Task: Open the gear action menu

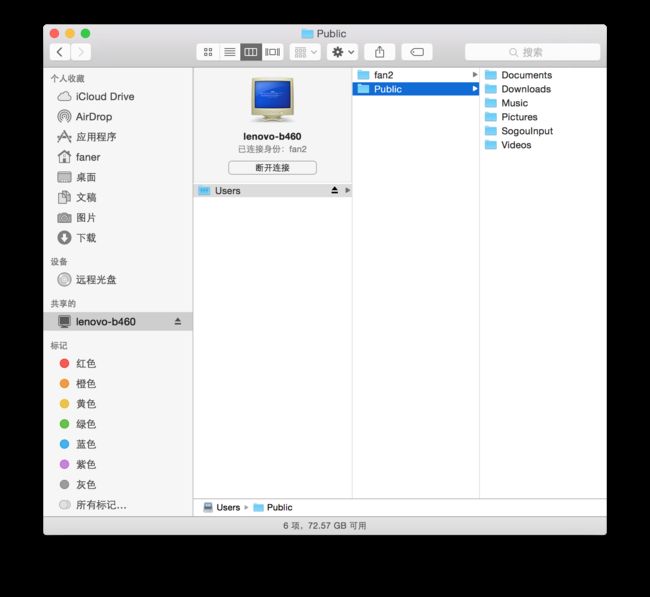Action: 342,52
